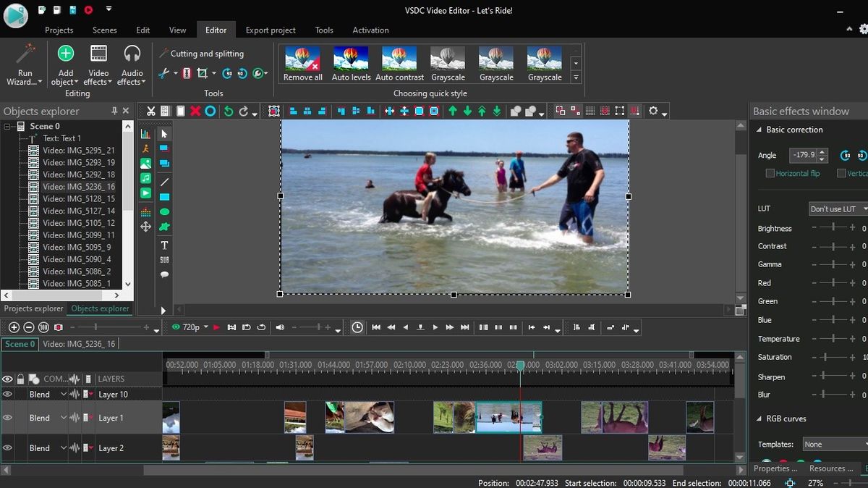Hide Layer 10 with the eye toggle

point(8,394)
